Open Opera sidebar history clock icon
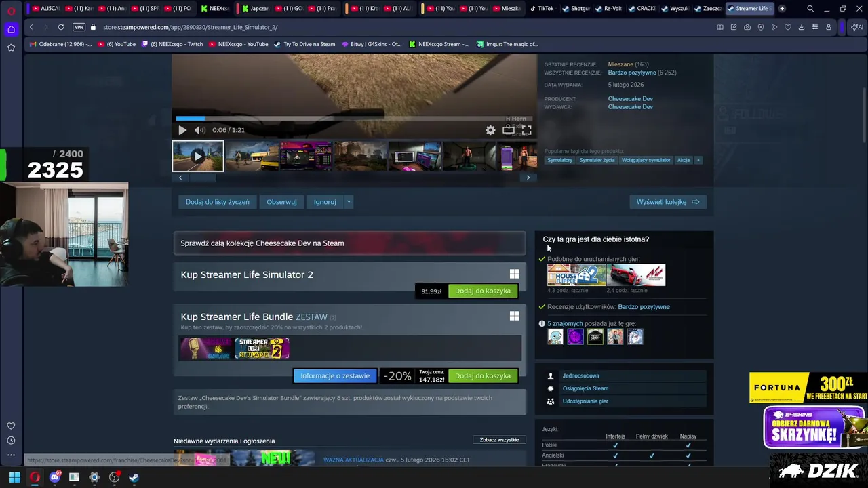The width and height of the screenshot is (868, 488). (x=11, y=441)
